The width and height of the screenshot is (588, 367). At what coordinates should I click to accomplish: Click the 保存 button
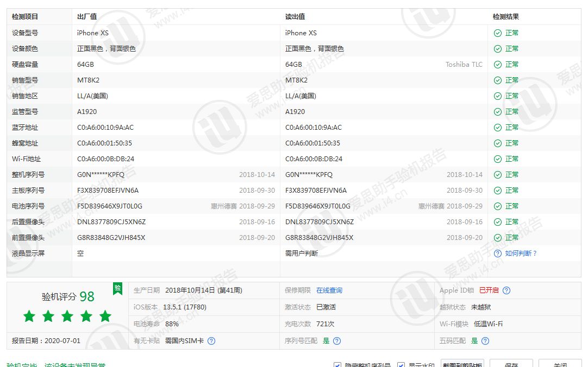[511, 364]
